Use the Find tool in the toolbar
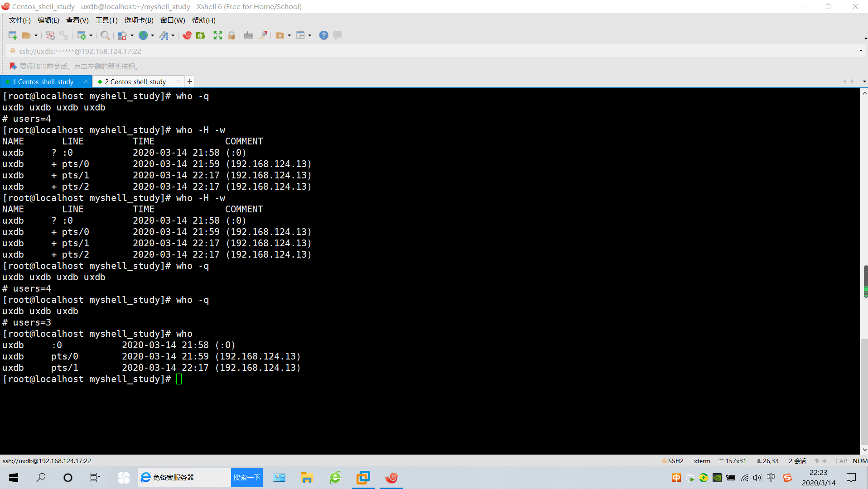 (105, 35)
